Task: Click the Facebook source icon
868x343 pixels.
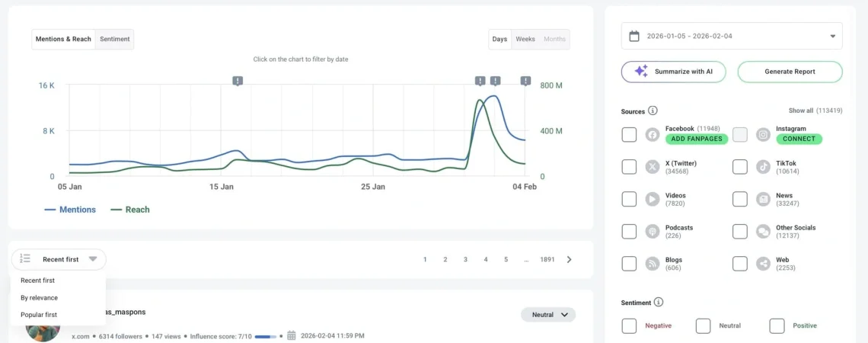Action: [653, 135]
